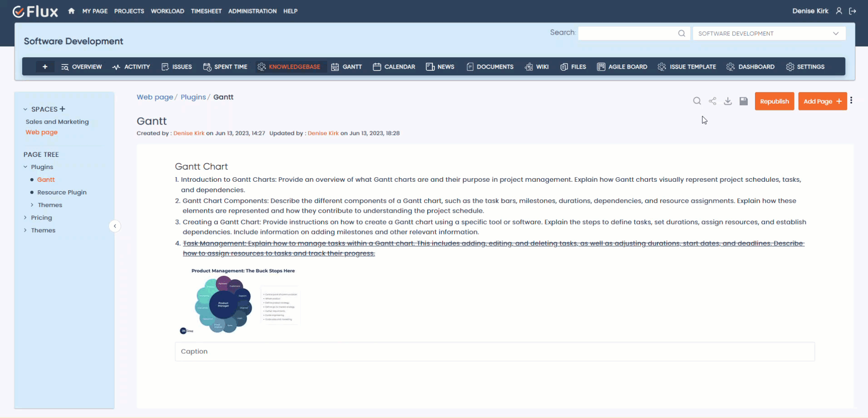Collapse the Plugins tree node

25,167
